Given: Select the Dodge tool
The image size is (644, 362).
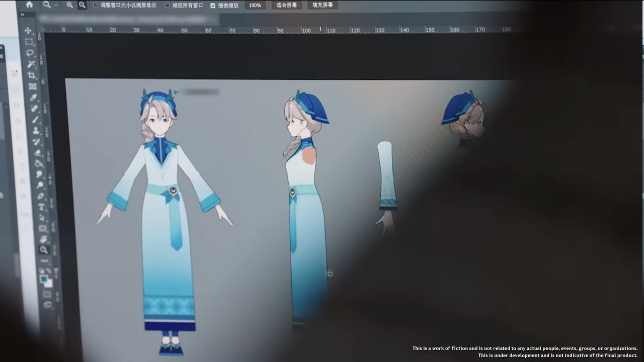Looking at the screenshot, I should (x=40, y=185).
